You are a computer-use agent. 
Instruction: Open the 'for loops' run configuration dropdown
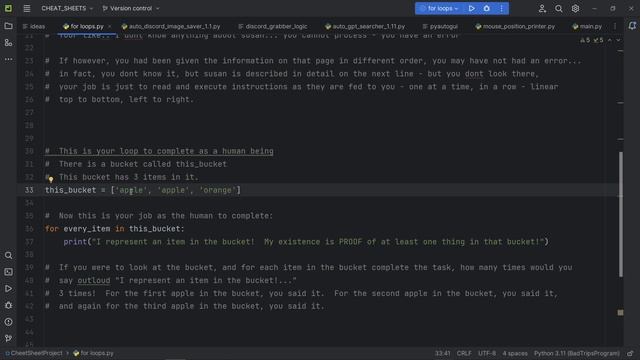pyautogui.click(x=440, y=8)
